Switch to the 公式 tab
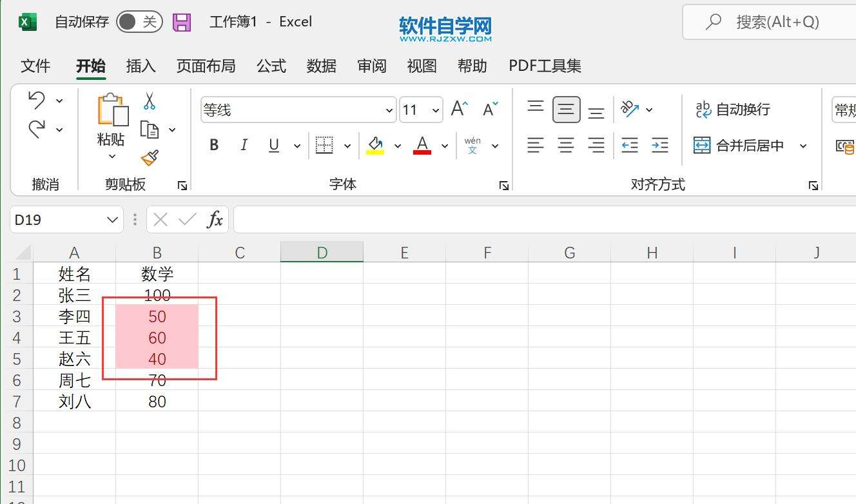Image resolution: width=856 pixels, height=504 pixels. point(271,66)
